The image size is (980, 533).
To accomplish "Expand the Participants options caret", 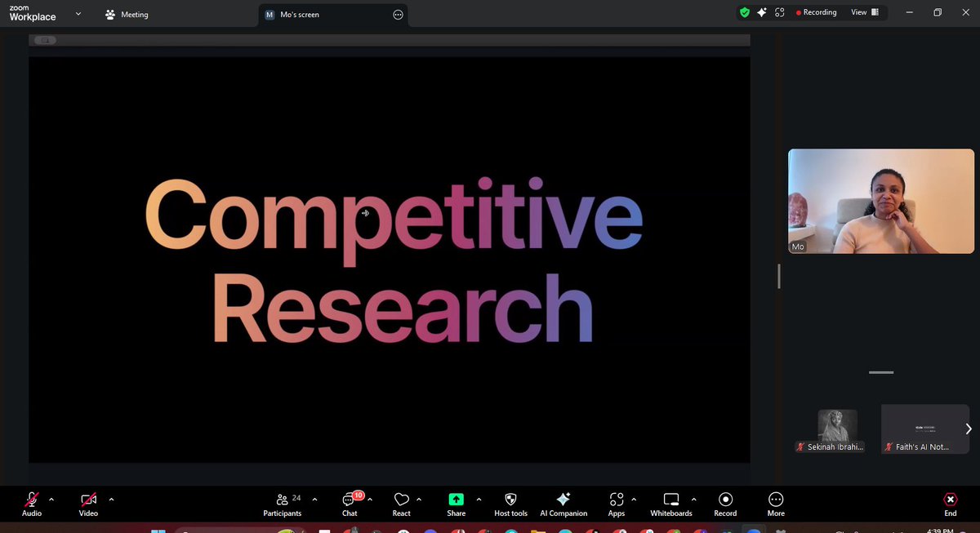I will coord(314,499).
